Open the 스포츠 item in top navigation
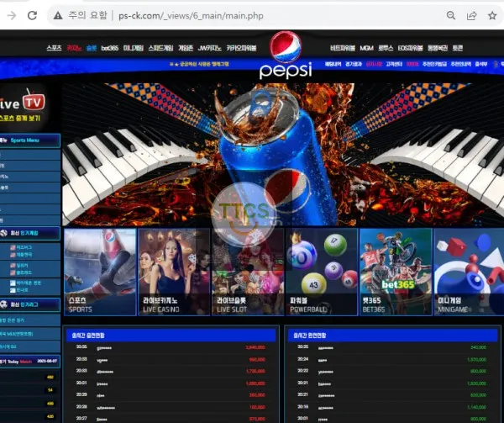 tap(54, 48)
